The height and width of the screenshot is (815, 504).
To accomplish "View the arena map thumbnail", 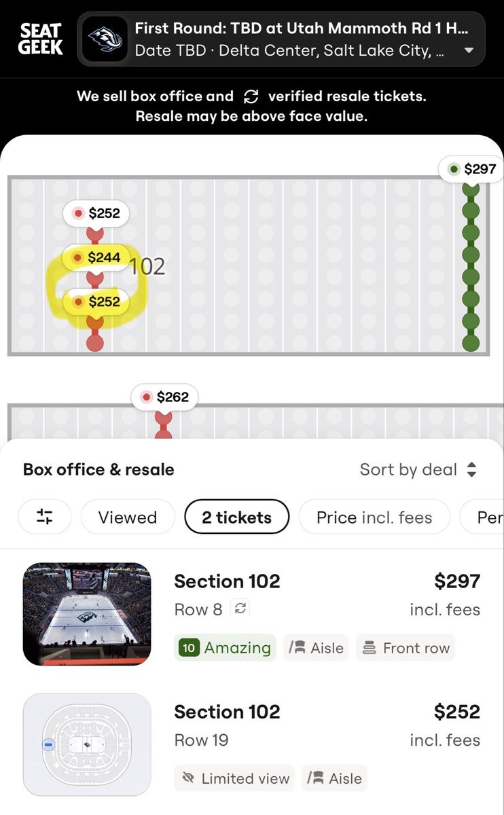I will [x=87, y=744].
